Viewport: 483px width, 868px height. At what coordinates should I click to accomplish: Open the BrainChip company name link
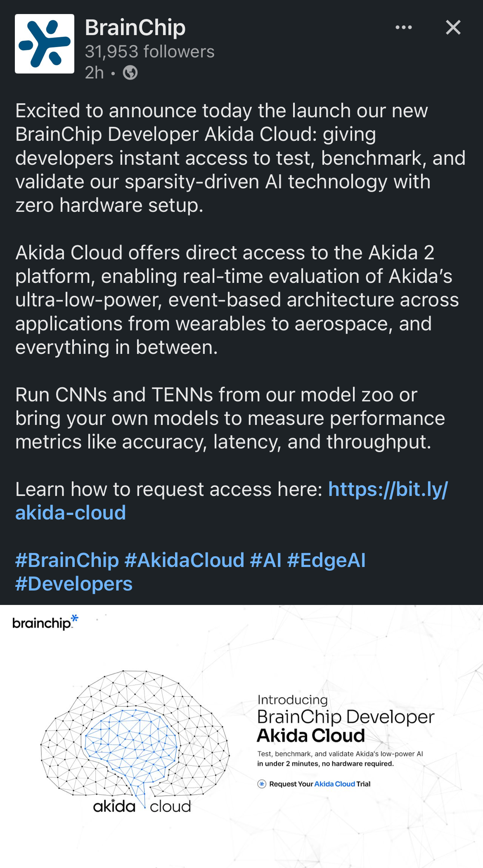click(135, 28)
